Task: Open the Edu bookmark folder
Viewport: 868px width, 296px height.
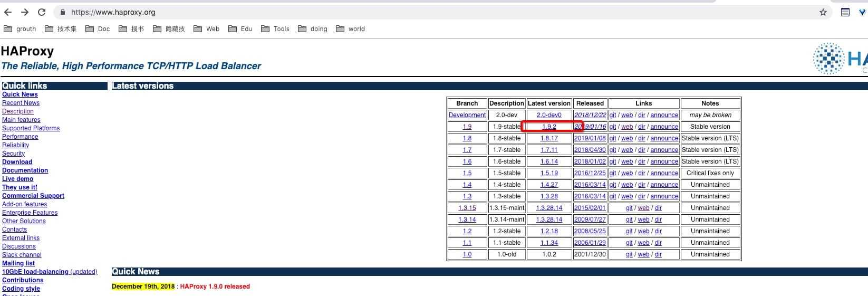Action: (x=240, y=29)
